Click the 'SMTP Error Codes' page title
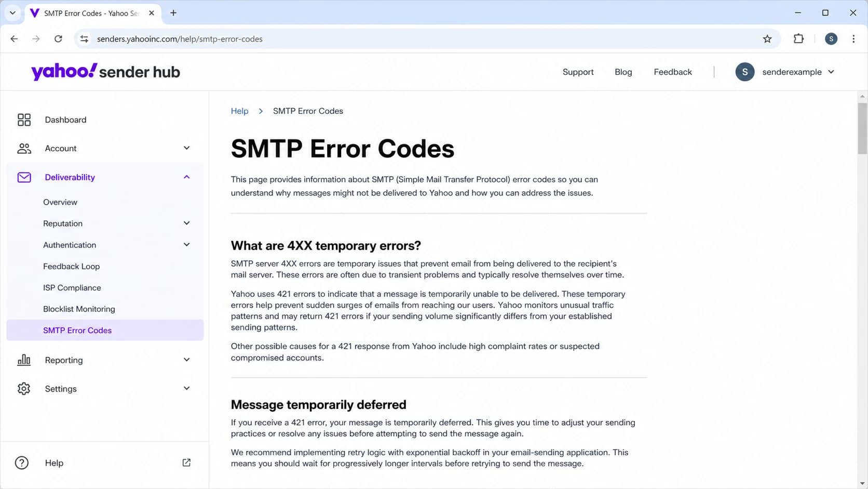The width and height of the screenshot is (868, 489). click(x=342, y=149)
